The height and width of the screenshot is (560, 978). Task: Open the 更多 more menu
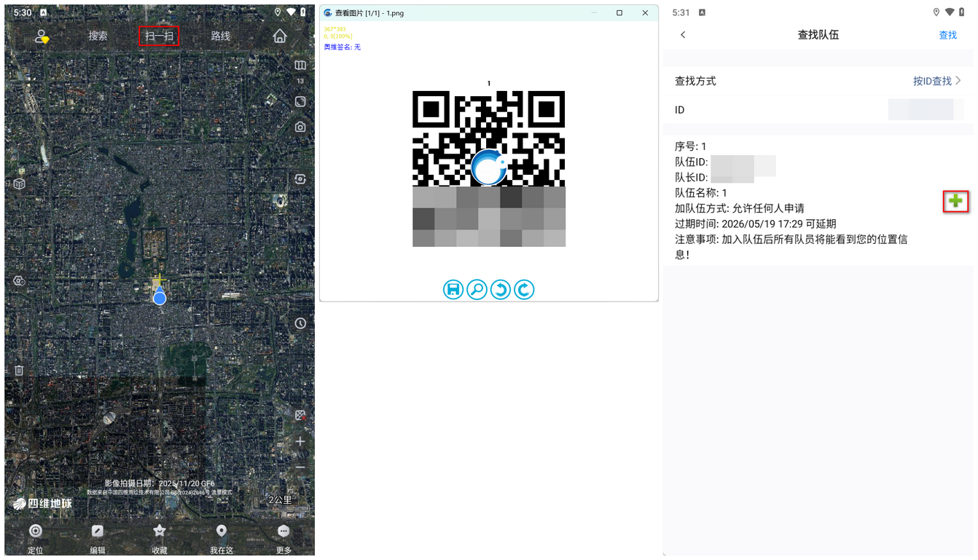click(x=283, y=538)
